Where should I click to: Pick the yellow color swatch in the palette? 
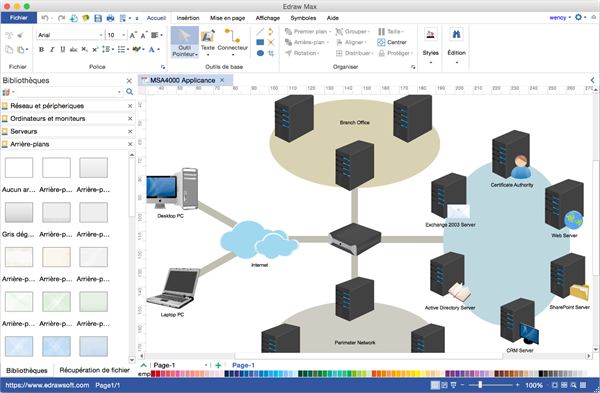click(x=418, y=374)
